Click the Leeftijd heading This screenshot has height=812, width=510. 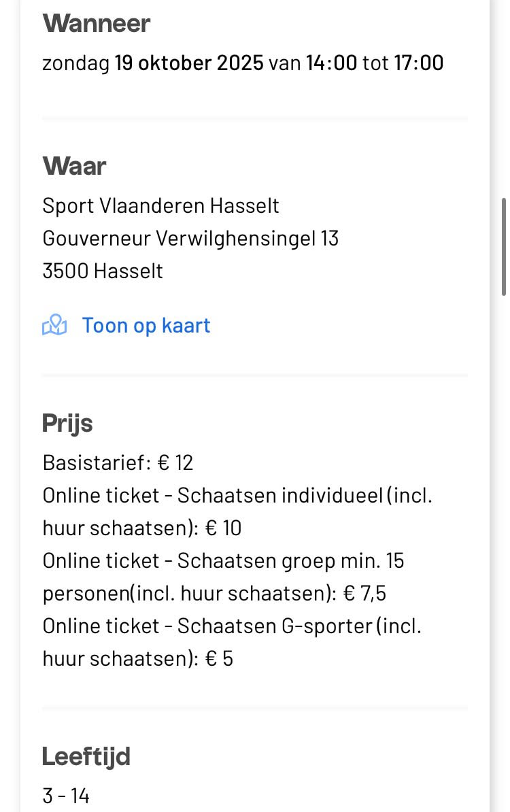[86, 756]
